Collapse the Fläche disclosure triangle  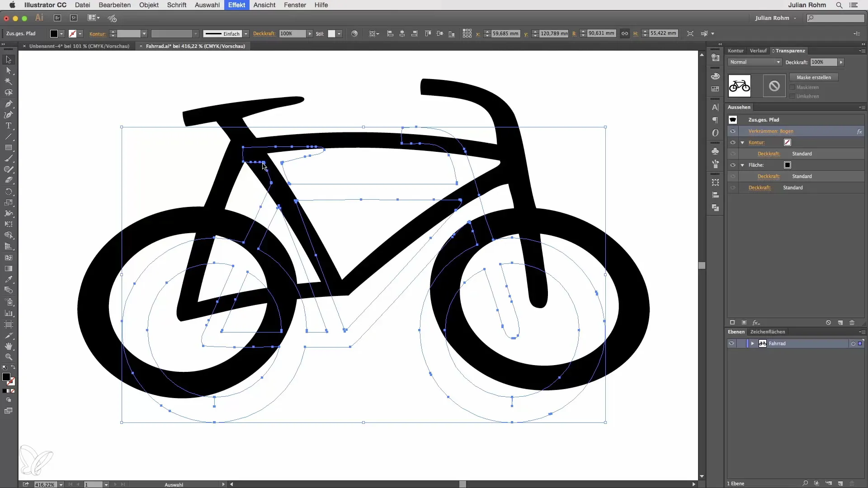pyautogui.click(x=742, y=165)
